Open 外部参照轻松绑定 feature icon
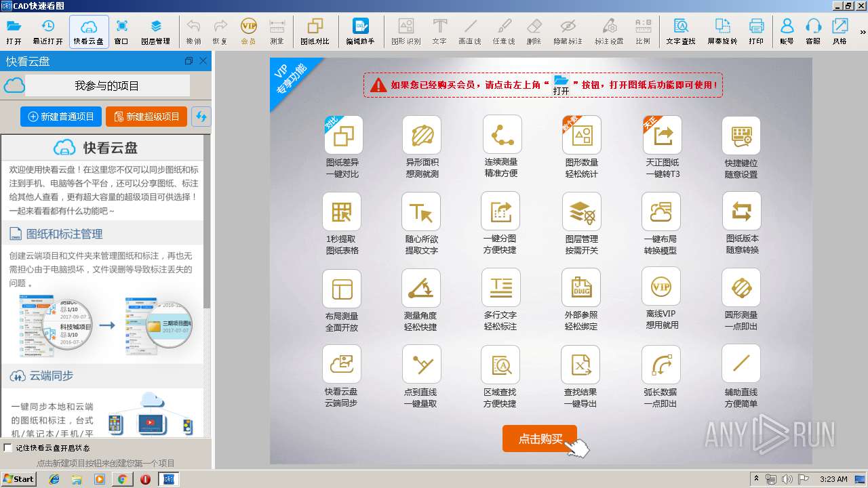Image resolution: width=868 pixels, height=488 pixels. [581, 288]
